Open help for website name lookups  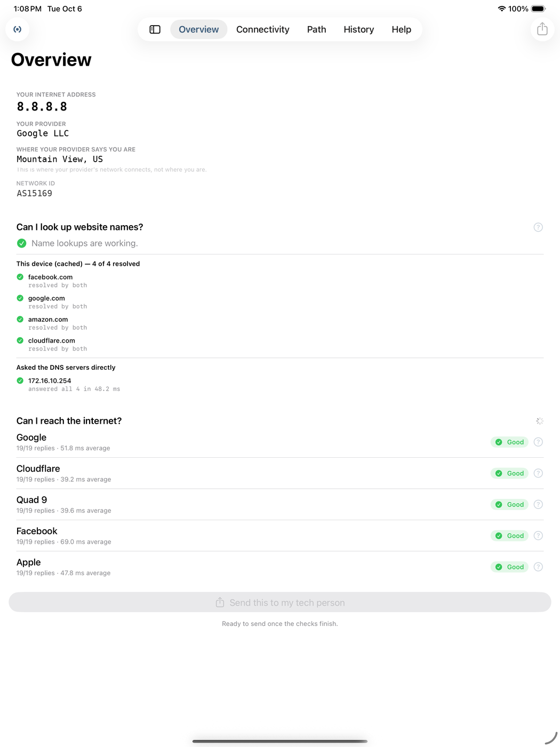(538, 227)
